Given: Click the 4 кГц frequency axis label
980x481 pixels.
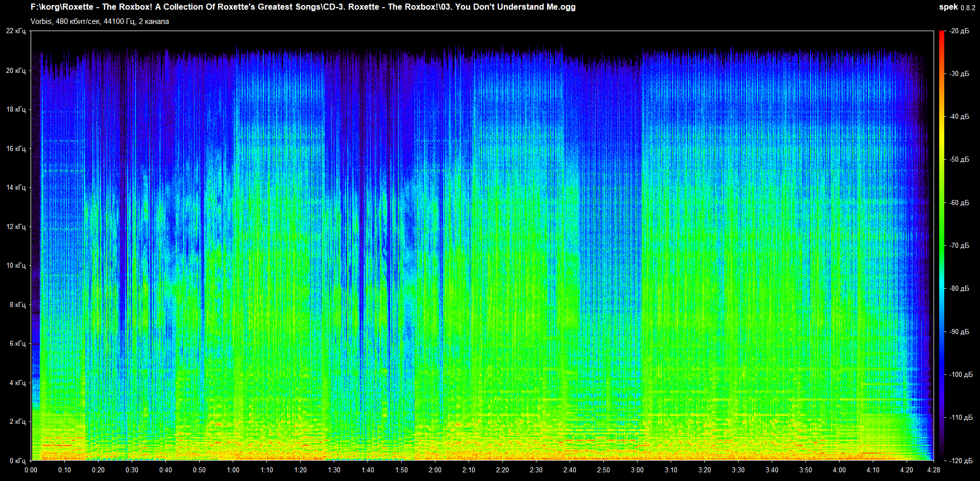Looking at the screenshot, I should click(17, 383).
